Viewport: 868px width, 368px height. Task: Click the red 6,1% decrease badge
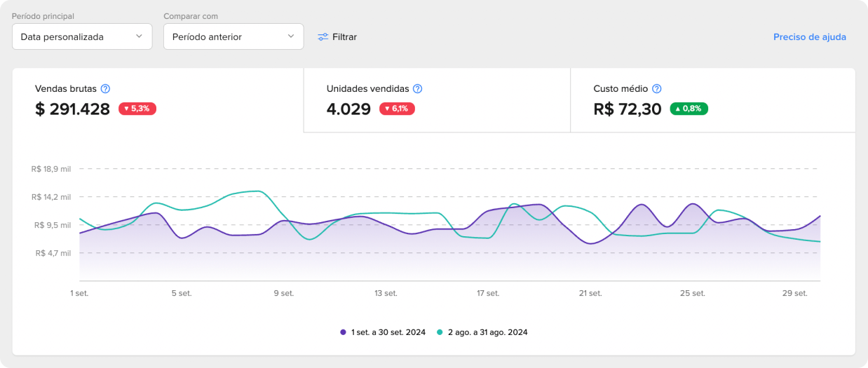pos(397,109)
